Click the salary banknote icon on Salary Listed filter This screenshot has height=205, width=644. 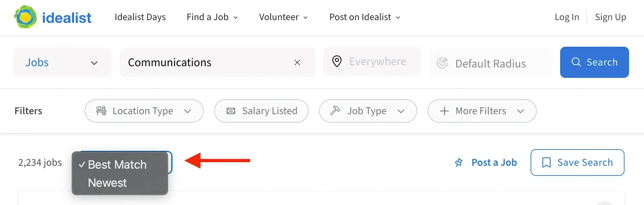pyautogui.click(x=231, y=111)
